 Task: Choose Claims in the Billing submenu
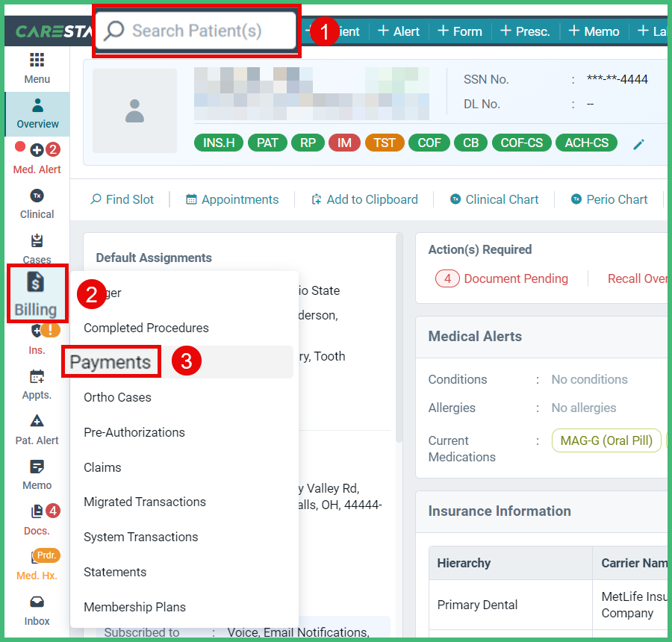click(102, 467)
